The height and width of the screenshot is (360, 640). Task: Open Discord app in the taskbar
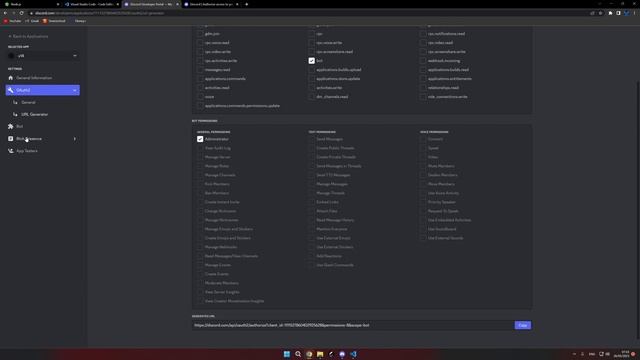(x=342, y=354)
